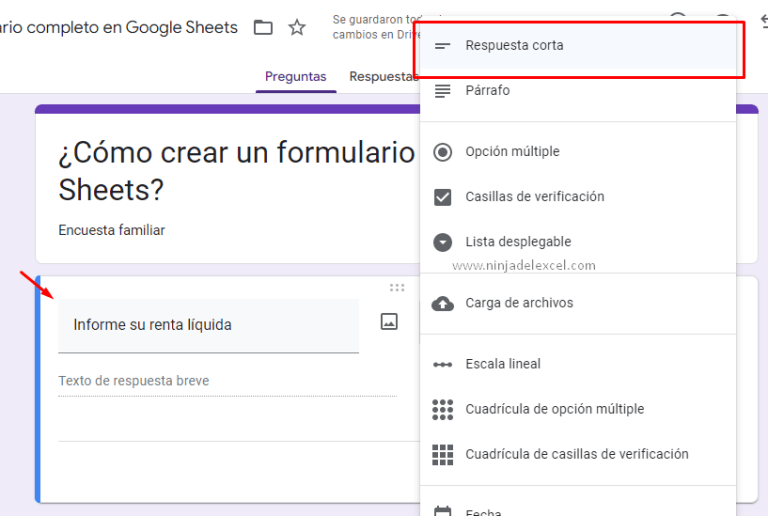Choose the Cuadrícula de opción múltiple grid icon
The image size is (768, 516).
[x=443, y=409]
